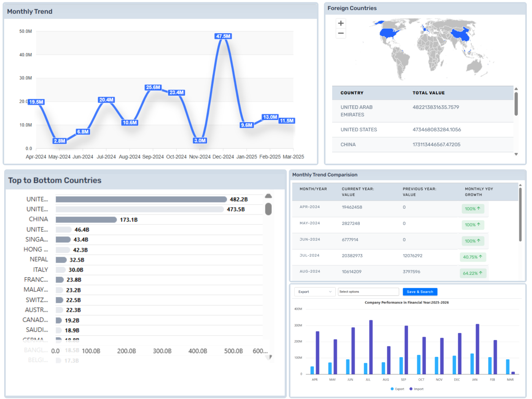Open the Export dropdown
532x399 pixels.
point(314,292)
